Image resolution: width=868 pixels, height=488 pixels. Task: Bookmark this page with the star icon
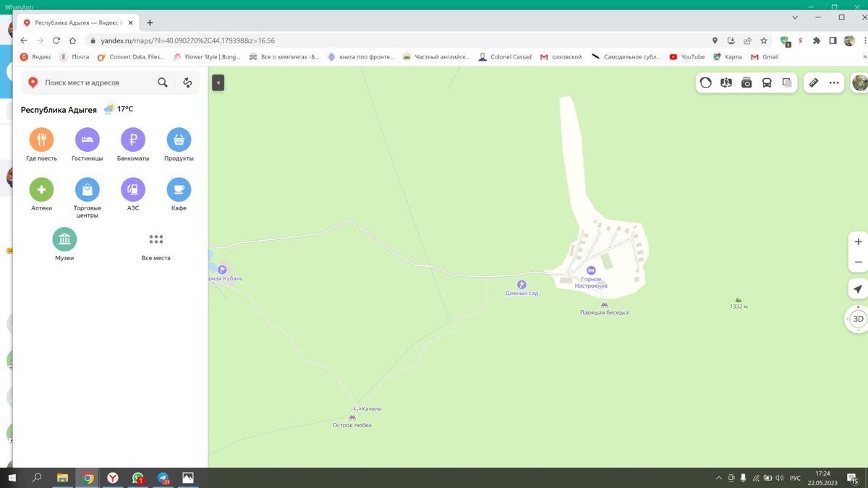pyautogui.click(x=764, y=40)
